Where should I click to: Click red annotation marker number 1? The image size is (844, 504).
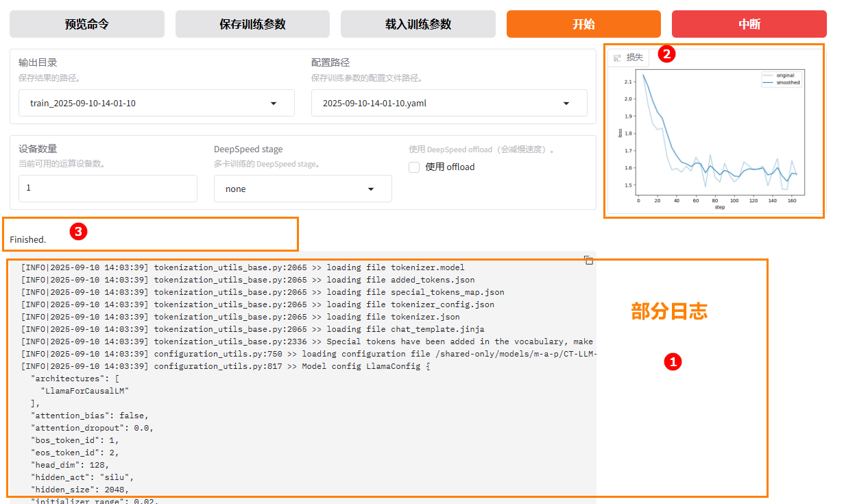(x=673, y=361)
